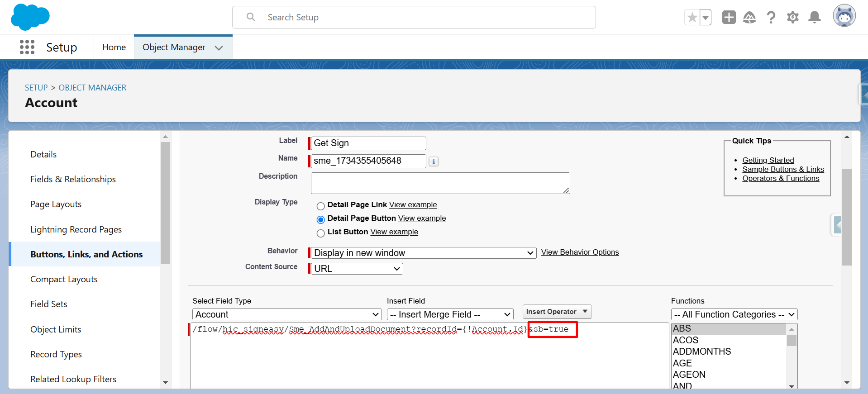Open Page Layouts in the sidebar
Screen dimensions: 868x394
(56, 204)
